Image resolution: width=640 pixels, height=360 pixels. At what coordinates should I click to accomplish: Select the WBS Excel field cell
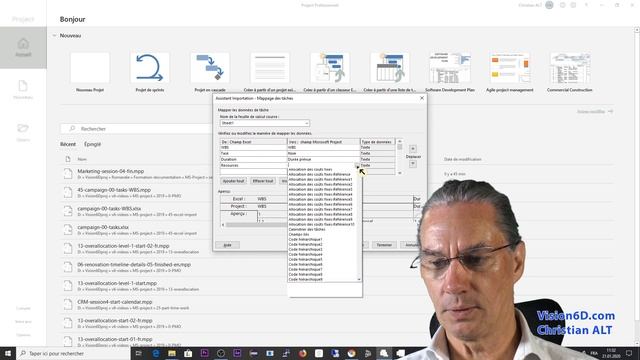pos(253,147)
